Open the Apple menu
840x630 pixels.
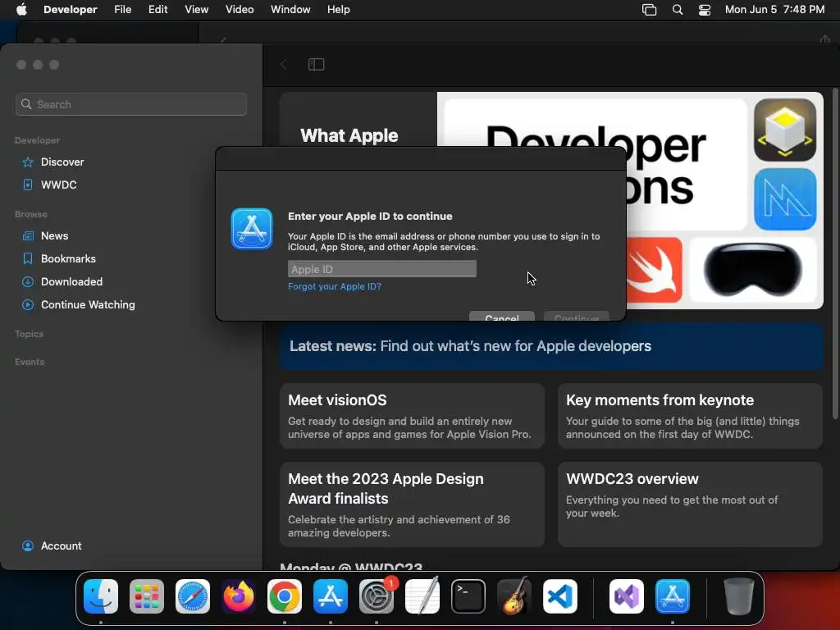21,10
